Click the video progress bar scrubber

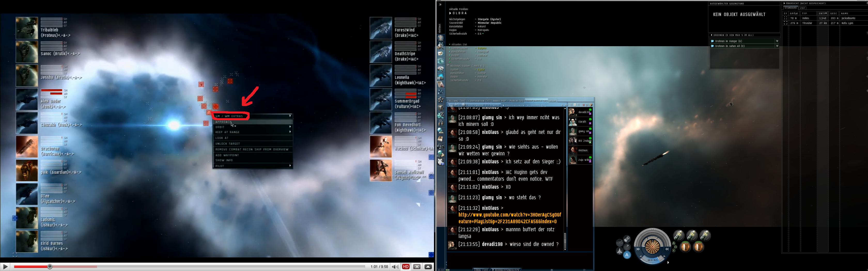(x=50, y=267)
